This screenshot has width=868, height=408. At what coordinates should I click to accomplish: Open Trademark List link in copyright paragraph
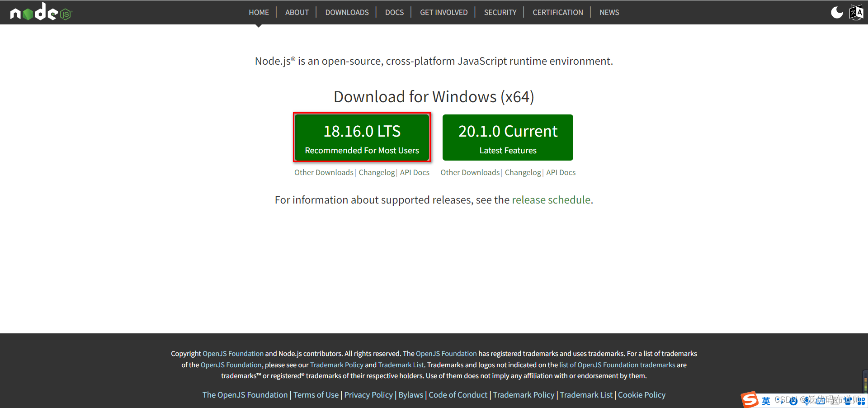pos(401,365)
